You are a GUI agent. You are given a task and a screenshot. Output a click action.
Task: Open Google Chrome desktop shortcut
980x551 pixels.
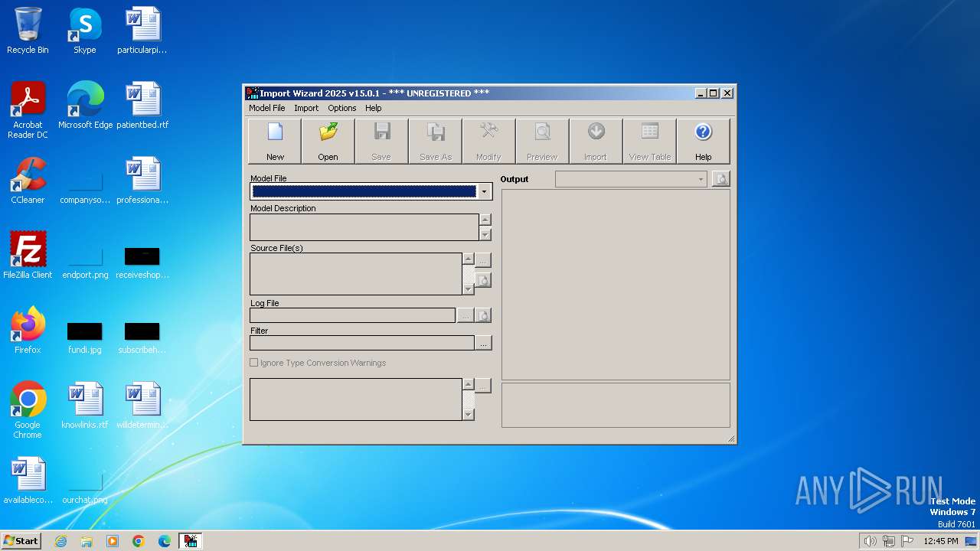[x=28, y=410]
